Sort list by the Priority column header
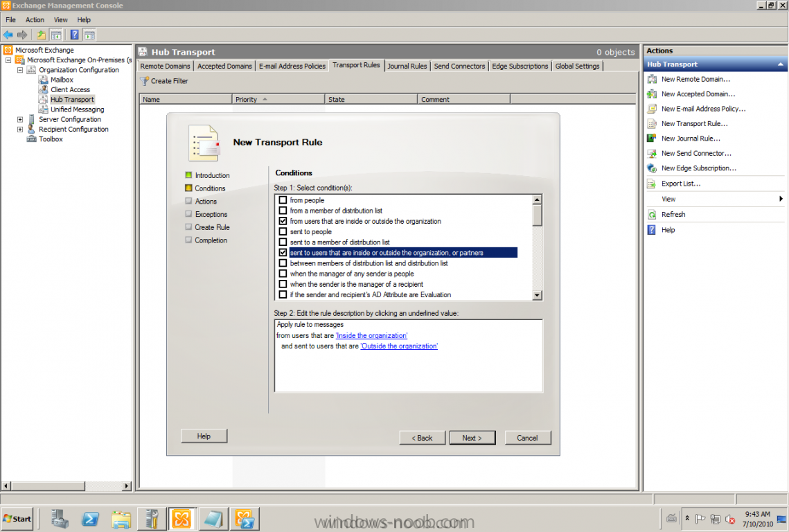Screen dimensions: 789x532 (278, 100)
